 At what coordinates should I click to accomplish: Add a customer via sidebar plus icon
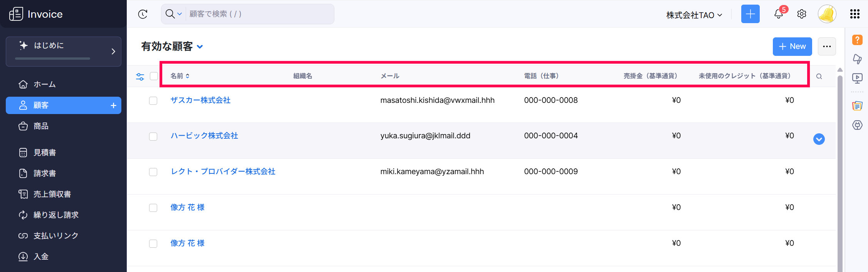click(x=113, y=106)
